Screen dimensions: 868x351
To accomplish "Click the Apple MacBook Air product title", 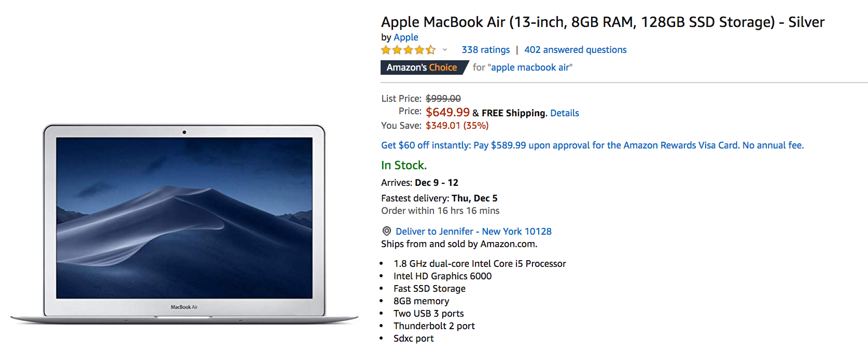I will [602, 22].
